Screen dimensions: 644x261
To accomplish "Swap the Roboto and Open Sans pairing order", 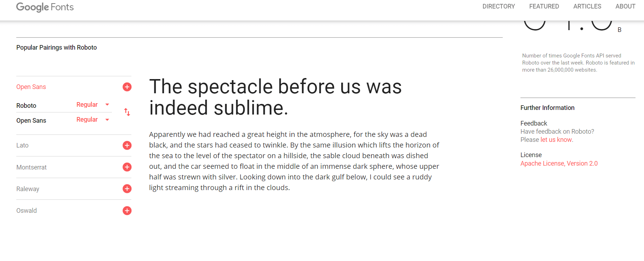I will (127, 112).
